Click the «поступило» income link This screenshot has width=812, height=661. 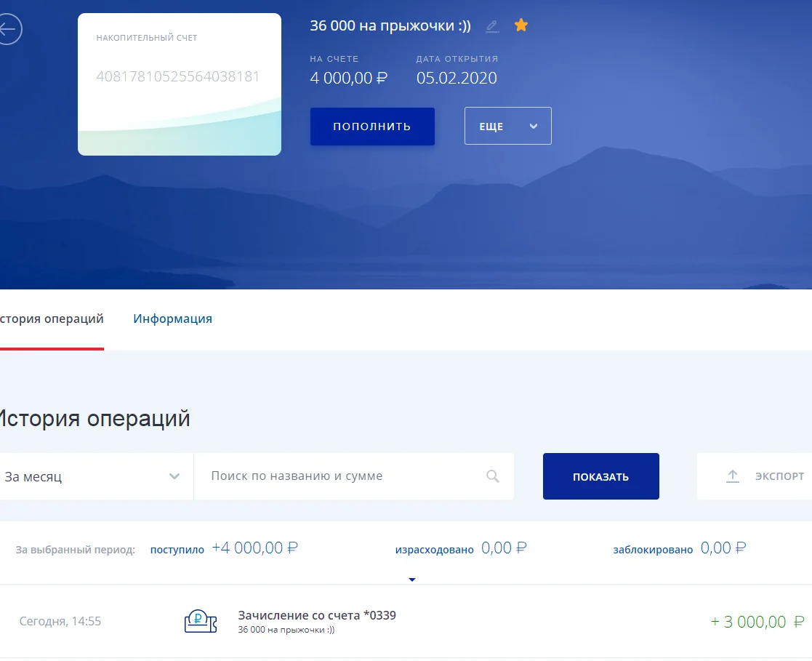click(x=178, y=549)
